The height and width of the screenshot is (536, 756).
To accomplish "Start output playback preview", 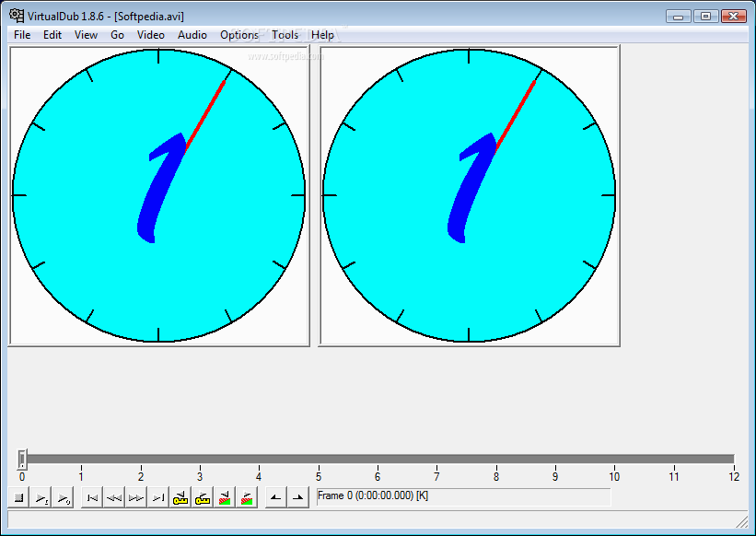I will click(x=63, y=498).
